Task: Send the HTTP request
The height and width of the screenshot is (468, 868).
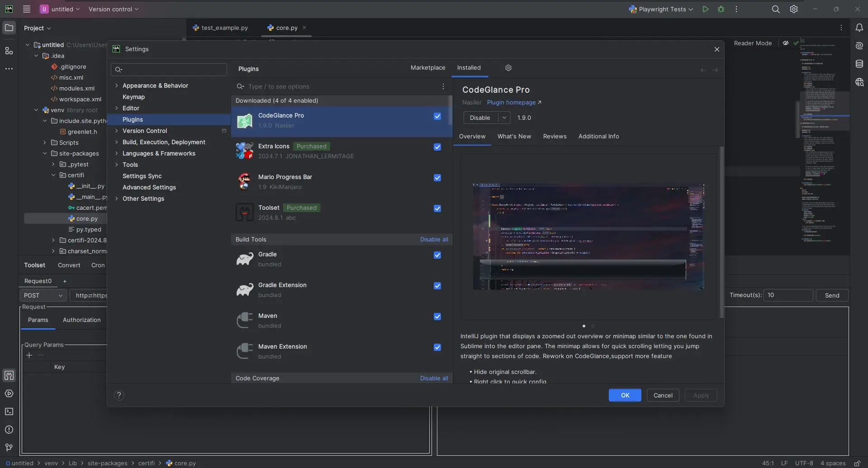Action: [832, 295]
